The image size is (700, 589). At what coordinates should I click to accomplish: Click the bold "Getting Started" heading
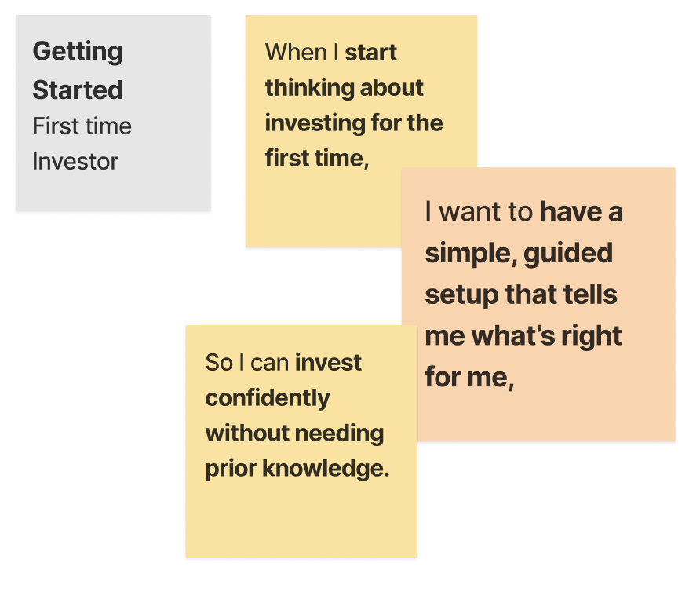coord(78,71)
